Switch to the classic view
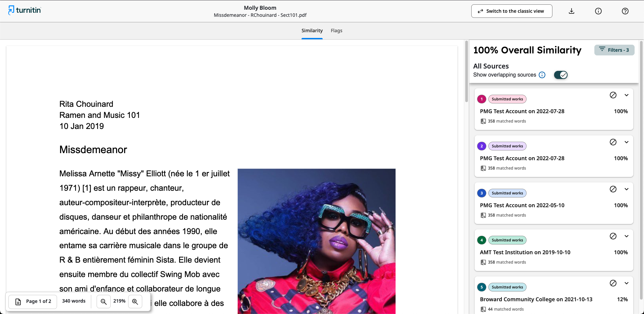The image size is (644, 314). click(x=511, y=11)
